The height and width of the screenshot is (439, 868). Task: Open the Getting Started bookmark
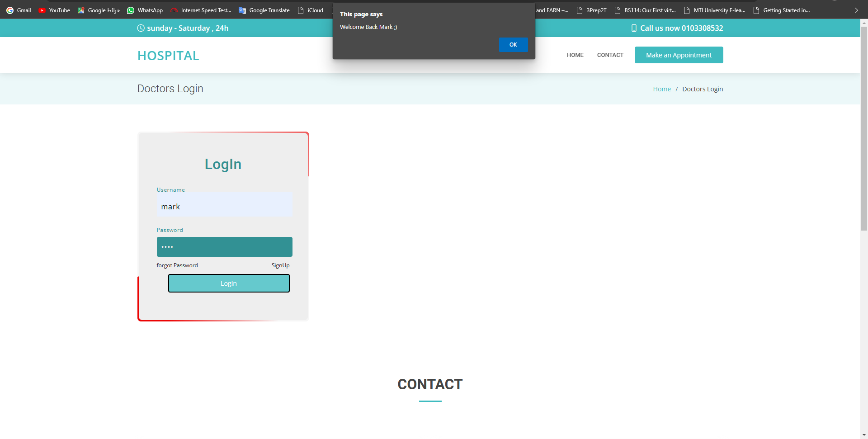click(782, 10)
